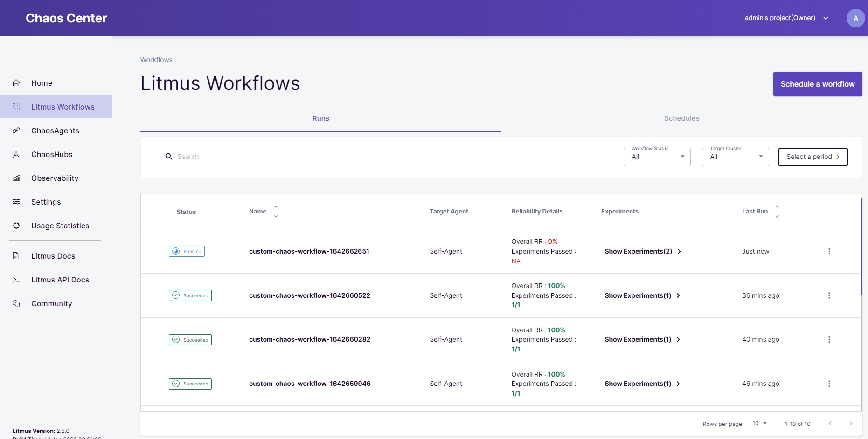Click the Community icon in sidebar

pyautogui.click(x=16, y=303)
